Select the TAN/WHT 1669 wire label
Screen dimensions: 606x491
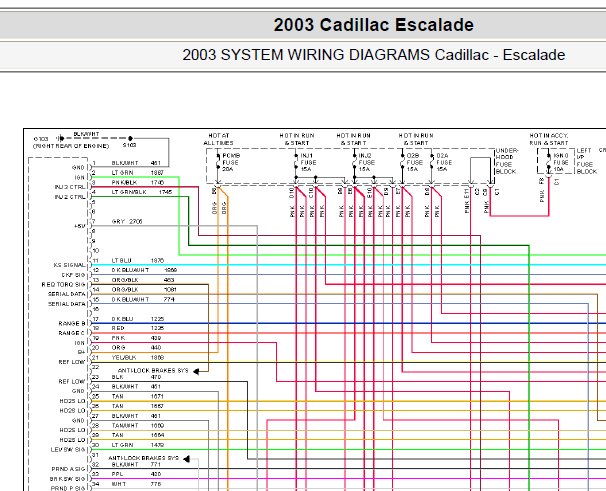coord(138,426)
